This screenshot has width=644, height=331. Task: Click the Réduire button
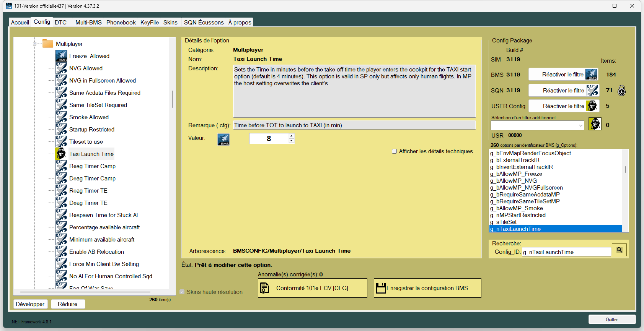click(68, 304)
